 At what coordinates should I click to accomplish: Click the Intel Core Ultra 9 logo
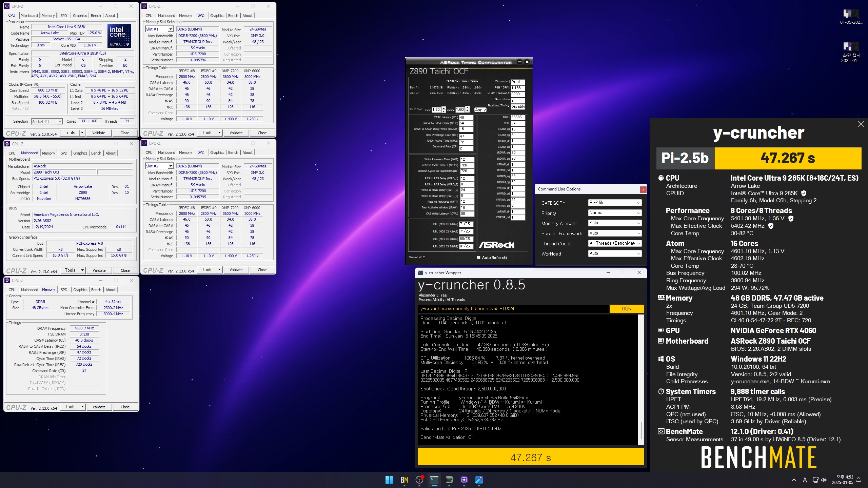(119, 36)
